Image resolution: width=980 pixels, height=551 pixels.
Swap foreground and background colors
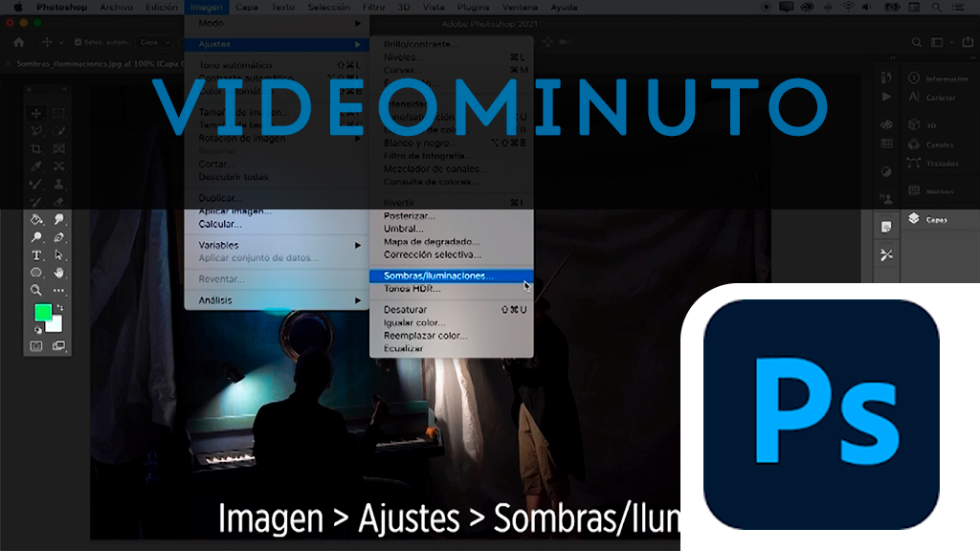pyautogui.click(x=60, y=307)
